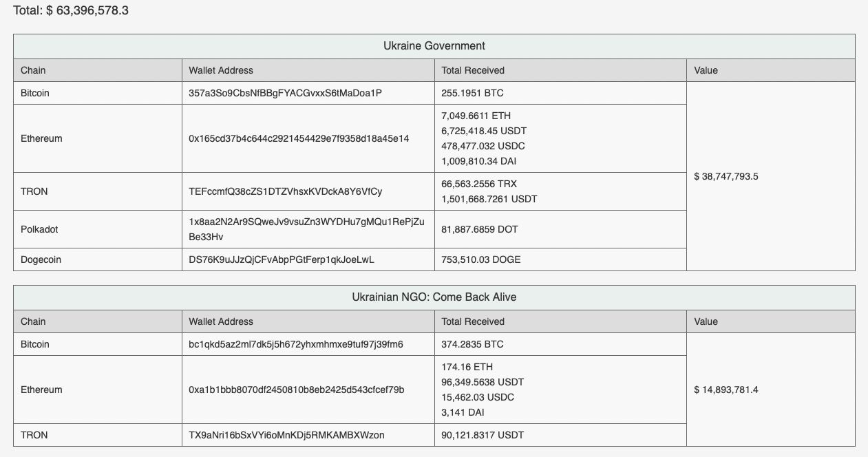Viewport: 868px width, 457px height.
Task: Select the Ukraine Government Ethereum wallet address
Action: point(299,138)
